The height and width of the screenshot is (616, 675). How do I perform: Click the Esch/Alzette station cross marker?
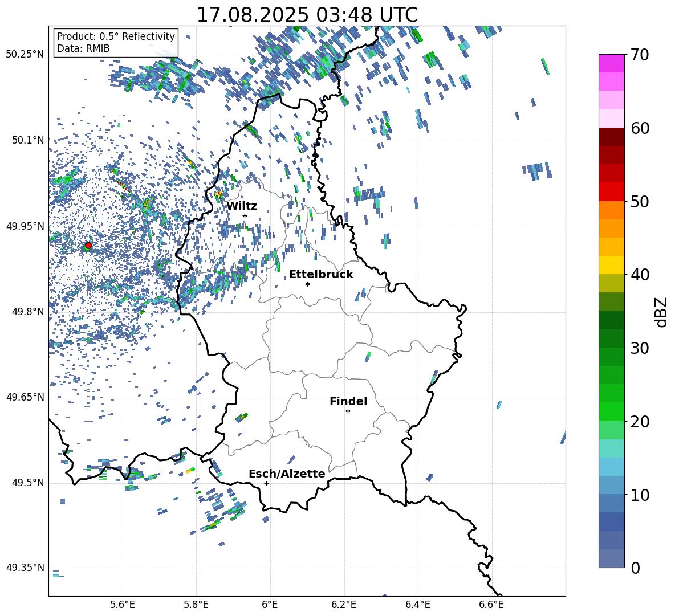(266, 483)
